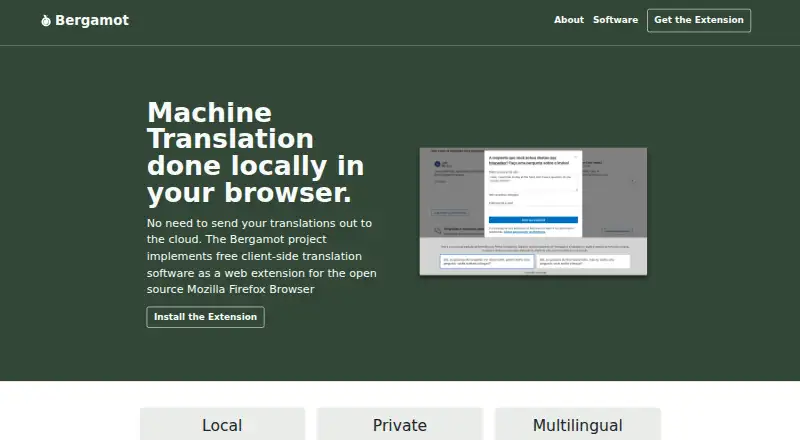The width and height of the screenshot is (800, 440).
Task: Click the Bergamot fruit logo icon
Action: pyautogui.click(x=46, y=20)
